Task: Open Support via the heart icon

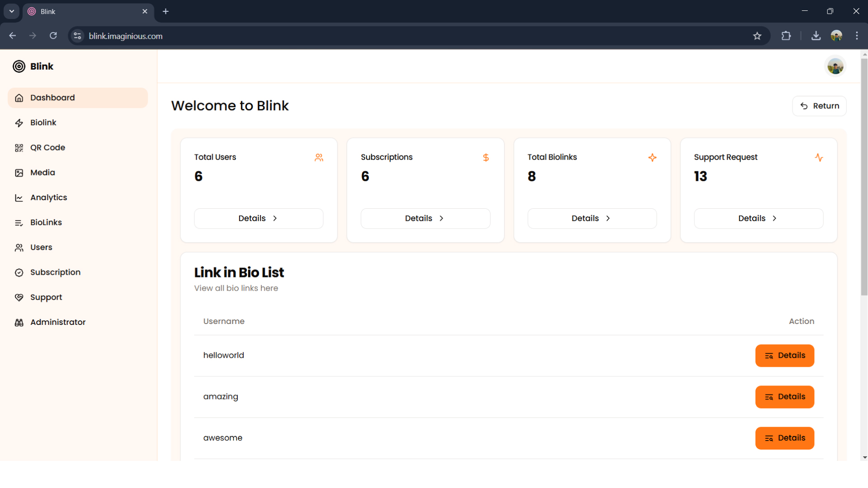Action: click(19, 297)
